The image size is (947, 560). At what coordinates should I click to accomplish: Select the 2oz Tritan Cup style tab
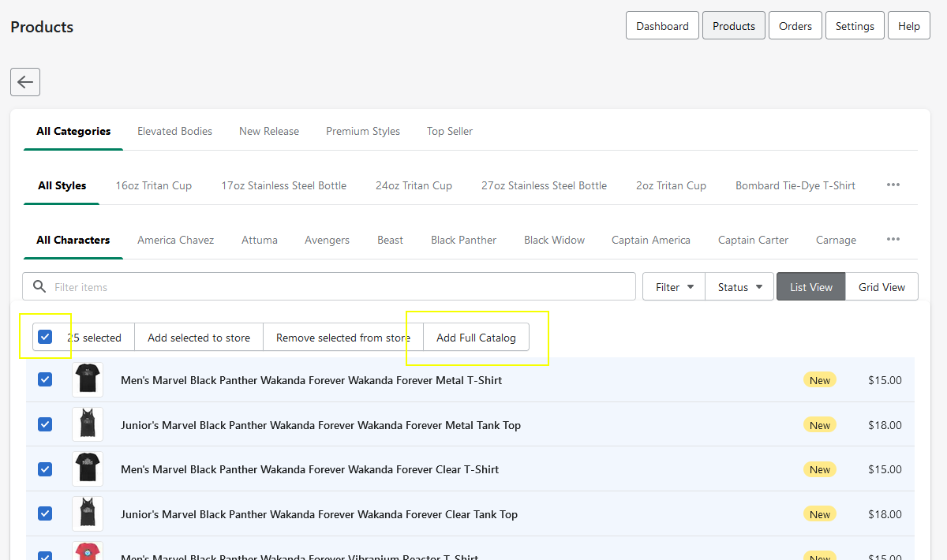coord(671,185)
